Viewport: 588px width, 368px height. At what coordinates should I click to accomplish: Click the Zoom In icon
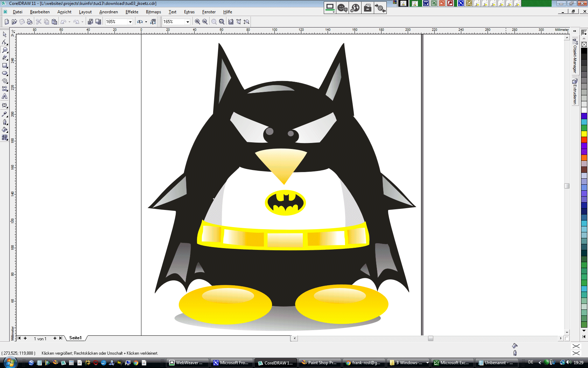click(197, 22)
